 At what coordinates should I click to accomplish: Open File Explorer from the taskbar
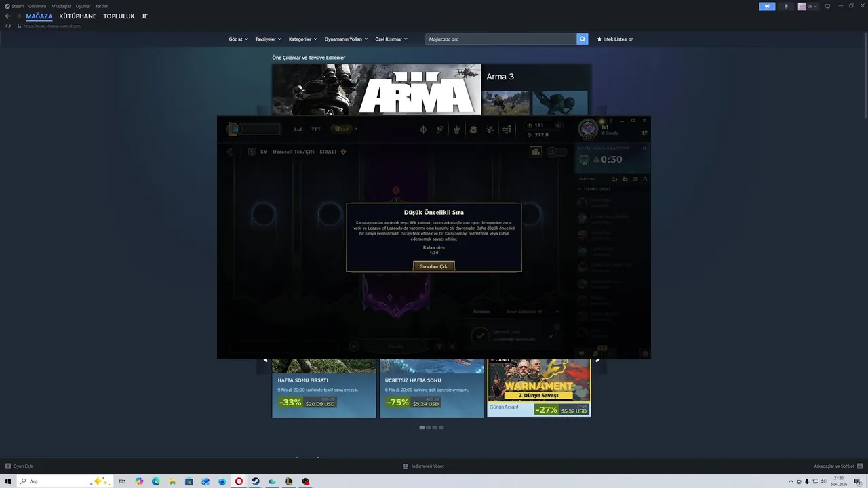pyautogui.click(x=172, y=481)
